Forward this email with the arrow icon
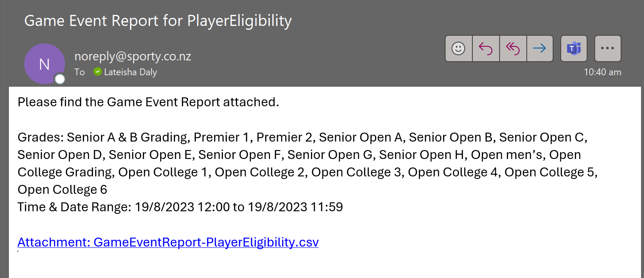This screenshot has width=644, height=278. (539, 48)
